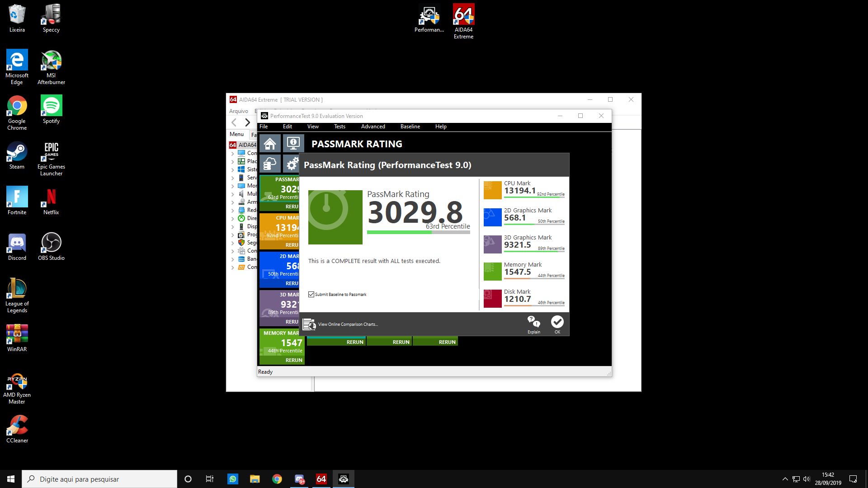Open the Advanced menu

pyautogui.click(x=373, y=127)
